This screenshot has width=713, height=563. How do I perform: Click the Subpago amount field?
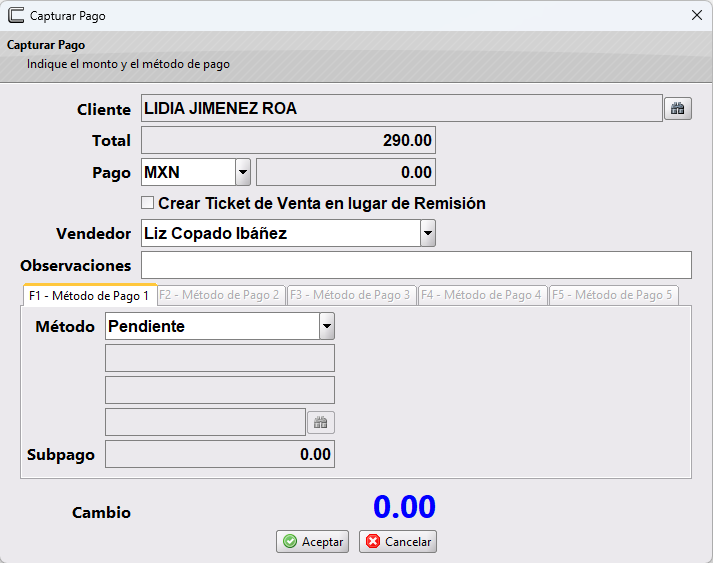click(220, 454)
